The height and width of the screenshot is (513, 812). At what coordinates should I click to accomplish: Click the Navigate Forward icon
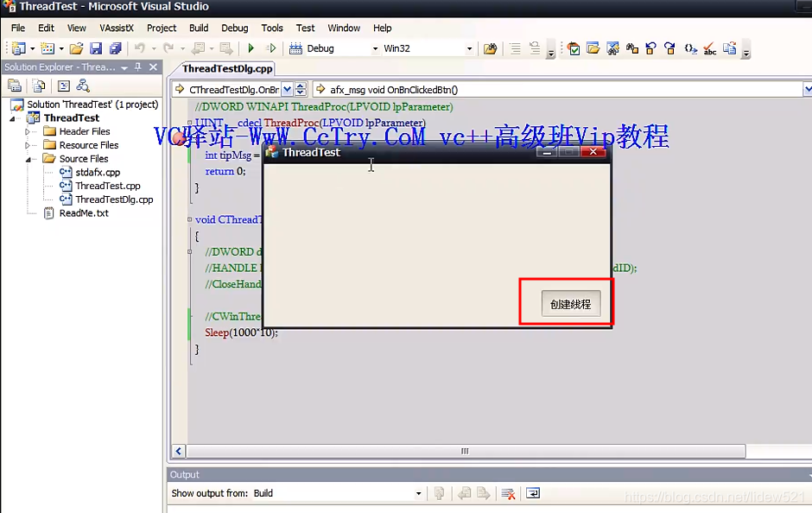pos(226,48)
